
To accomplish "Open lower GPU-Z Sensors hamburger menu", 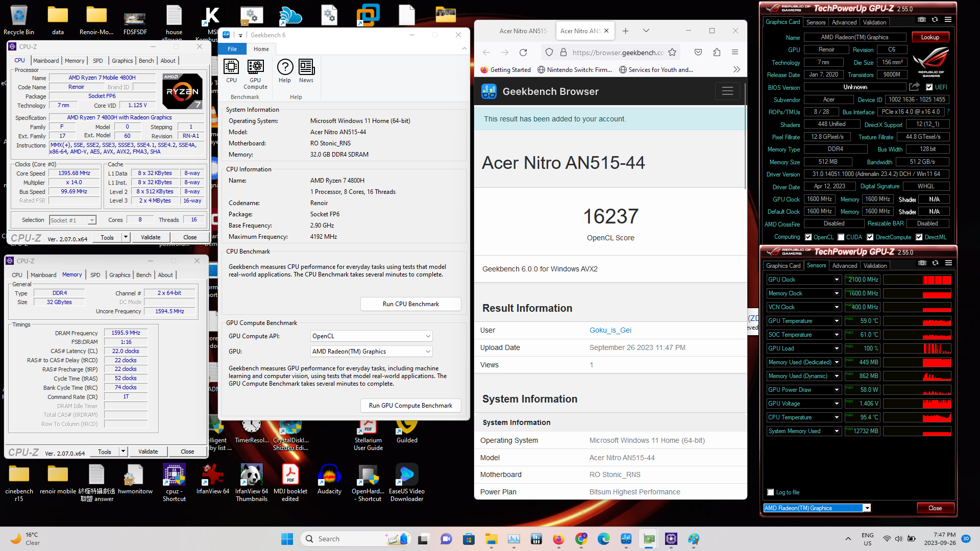I will click(948, 263).
